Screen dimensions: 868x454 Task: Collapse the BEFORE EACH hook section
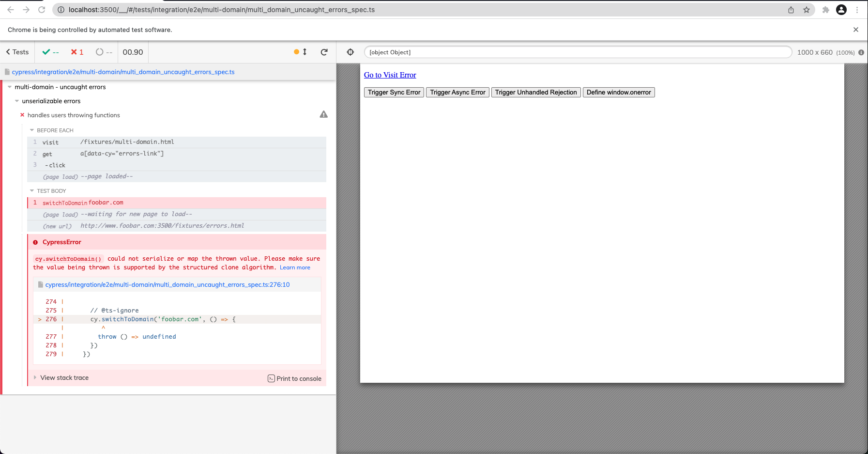pyautogui.click(x=55, y=130)
